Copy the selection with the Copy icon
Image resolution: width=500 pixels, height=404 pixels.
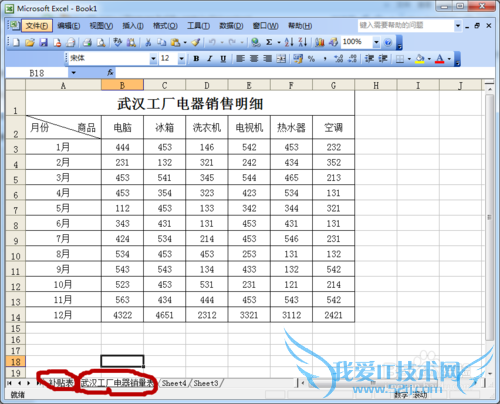pyautogui.click(x=162, y=42)
